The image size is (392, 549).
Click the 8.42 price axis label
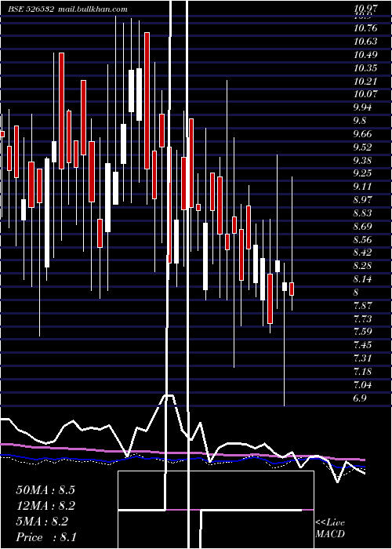363,253
